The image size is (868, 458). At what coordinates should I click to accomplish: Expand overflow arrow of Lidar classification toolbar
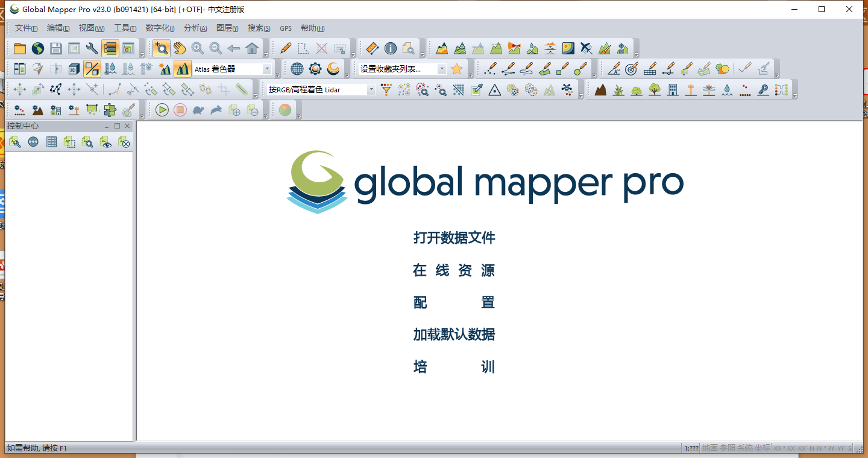(794, 94)
